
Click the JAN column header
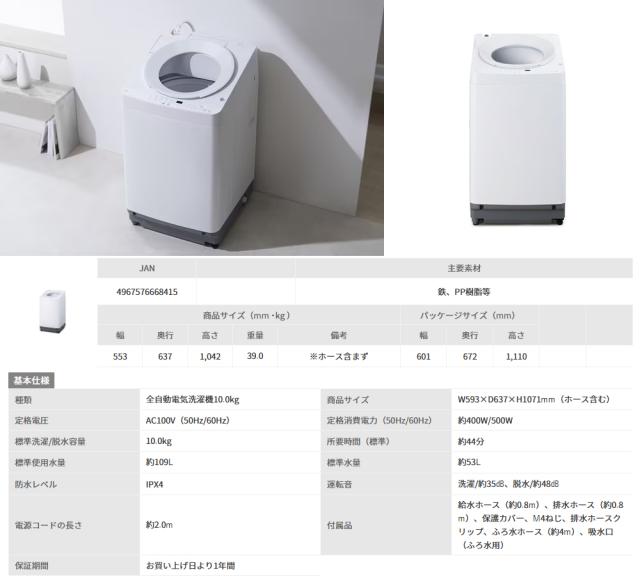(147, 268)
